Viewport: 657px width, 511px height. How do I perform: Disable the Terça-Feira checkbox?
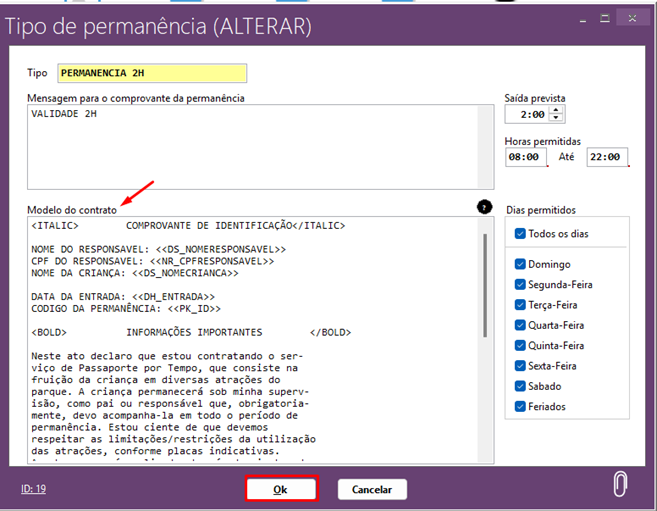coord(520,305)
